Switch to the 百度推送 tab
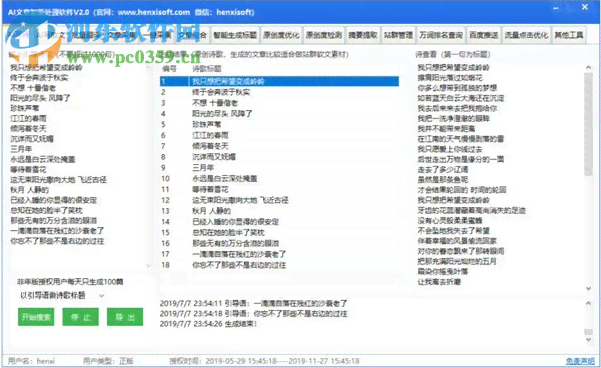The image size is (601, 368). coord(484,35)
